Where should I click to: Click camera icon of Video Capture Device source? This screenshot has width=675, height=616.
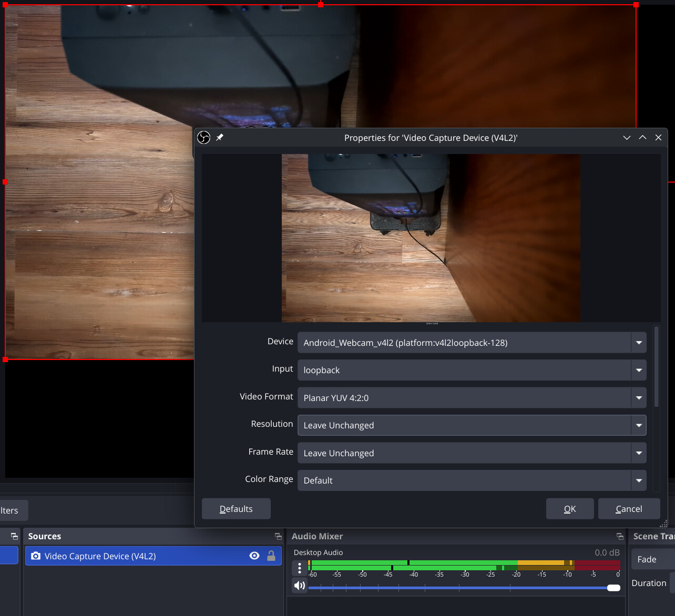pyautogui.click(x=36, y=556)
